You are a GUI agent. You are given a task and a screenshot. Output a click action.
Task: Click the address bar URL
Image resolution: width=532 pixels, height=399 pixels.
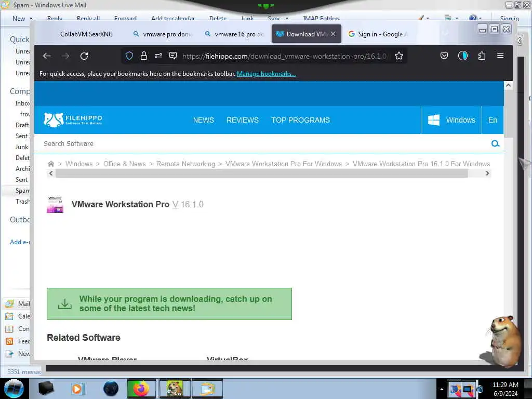coord(284,56)
